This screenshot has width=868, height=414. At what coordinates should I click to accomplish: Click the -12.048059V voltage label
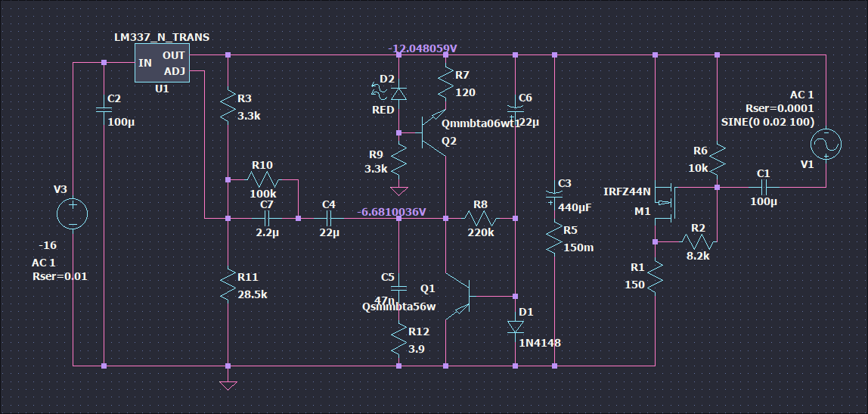point(423,48)
